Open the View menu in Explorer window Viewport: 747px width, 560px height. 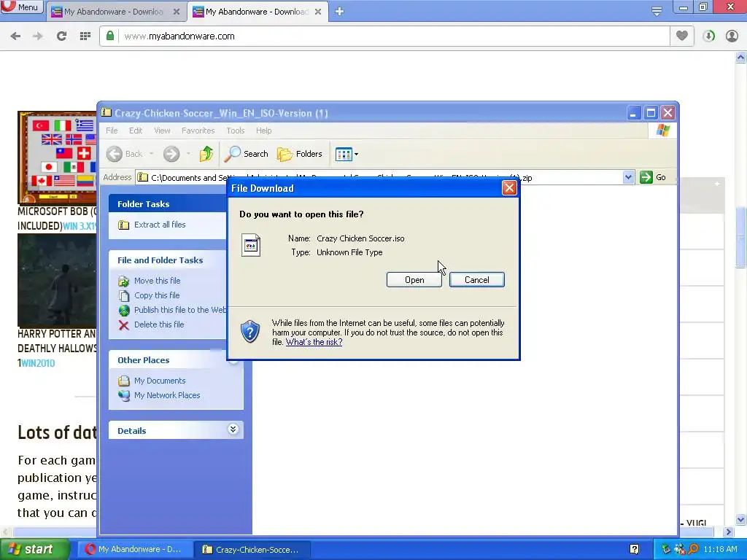(x=162, y=131)
